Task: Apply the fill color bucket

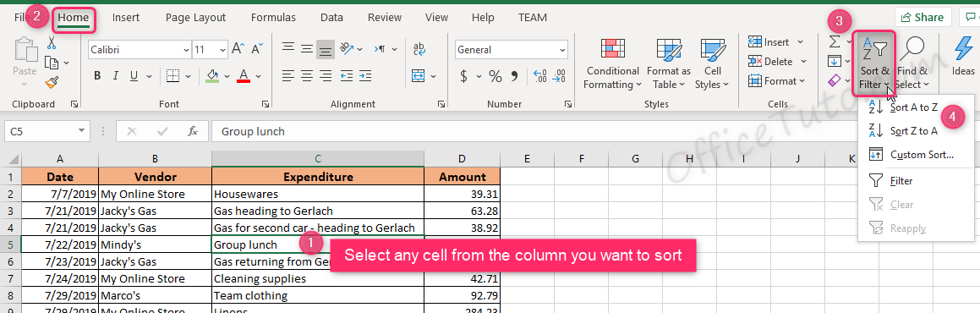Action: point(212,75)
